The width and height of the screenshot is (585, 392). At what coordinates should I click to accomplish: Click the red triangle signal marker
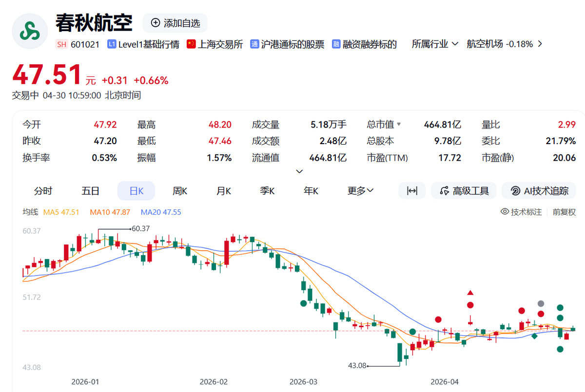pos(470,293)
